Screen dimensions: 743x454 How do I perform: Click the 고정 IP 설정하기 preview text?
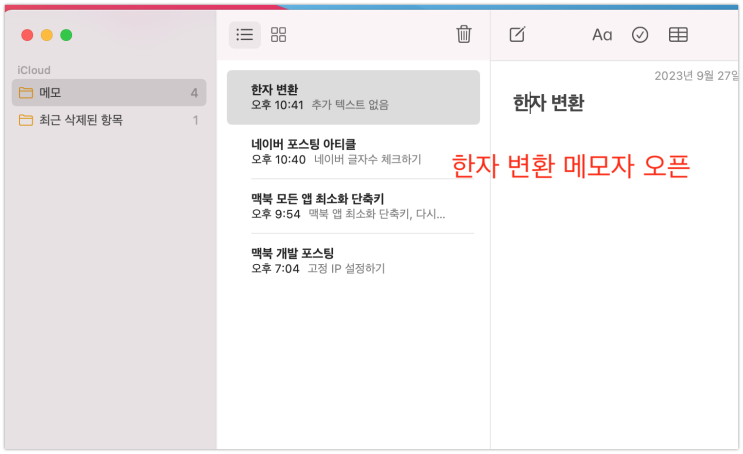346,269
